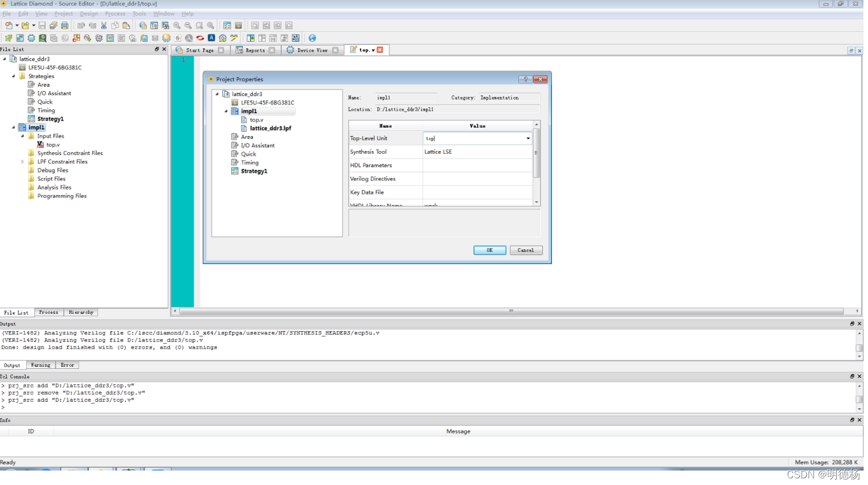This screenshot has width=868, height=485.
Task: Select the Synthesis Tool property row
Action: click(441, 152)
